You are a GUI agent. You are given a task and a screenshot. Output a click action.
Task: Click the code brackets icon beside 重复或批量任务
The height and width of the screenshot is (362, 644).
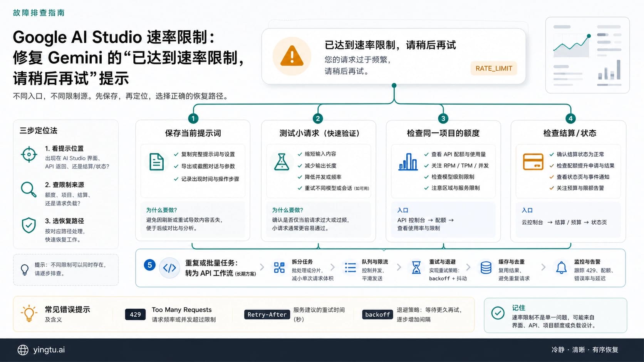click(169, 268)
